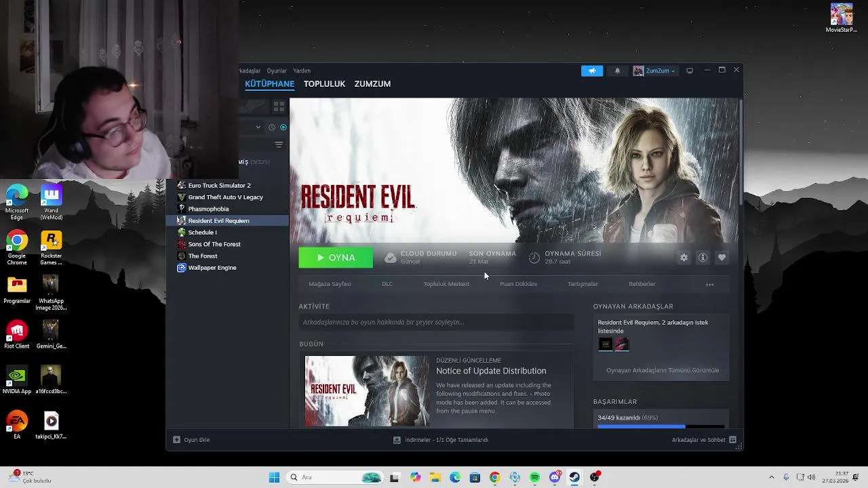Open the DLC link

coord(387,284)
